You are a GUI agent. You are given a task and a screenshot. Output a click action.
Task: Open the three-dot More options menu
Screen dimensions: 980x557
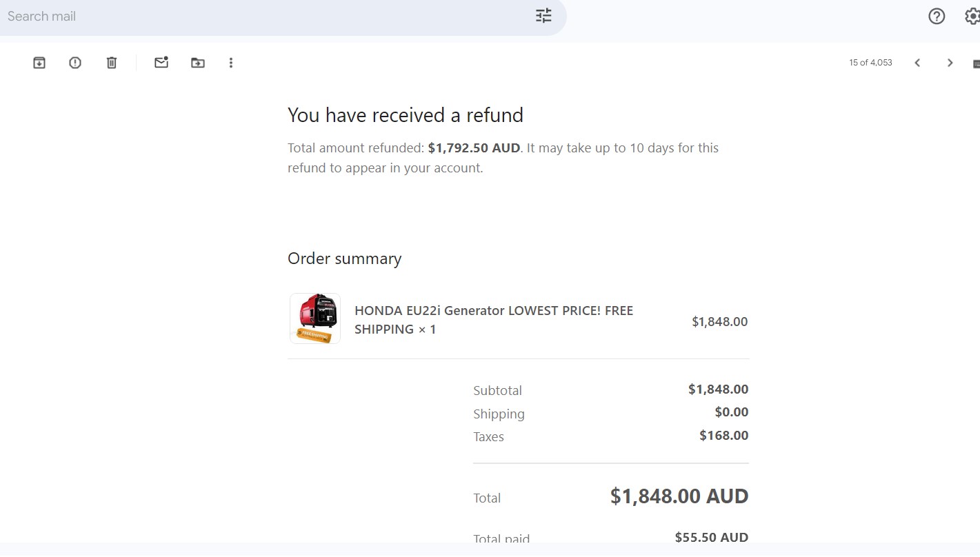point(231,63)
